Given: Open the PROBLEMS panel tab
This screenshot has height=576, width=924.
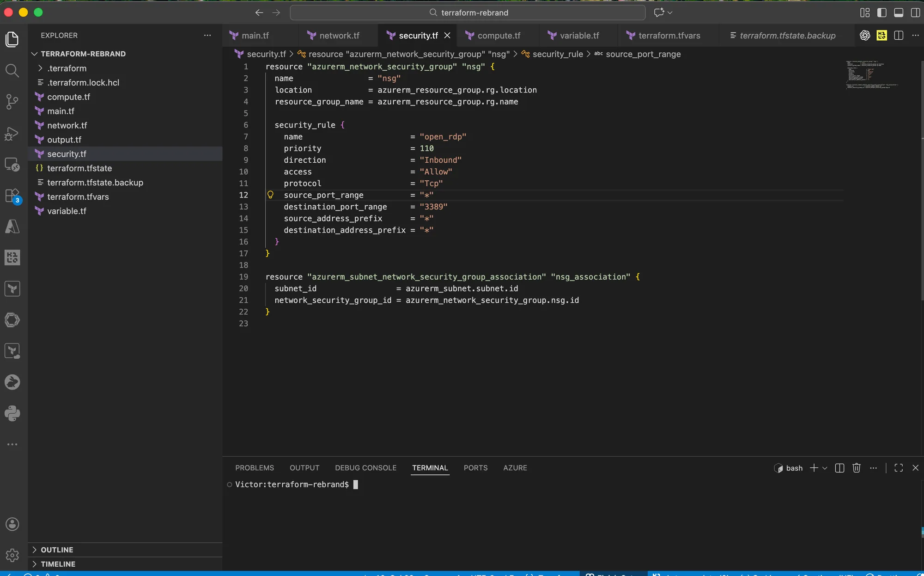Looking at the screenshot, I should pyautogui.click(x=255, y=468).
